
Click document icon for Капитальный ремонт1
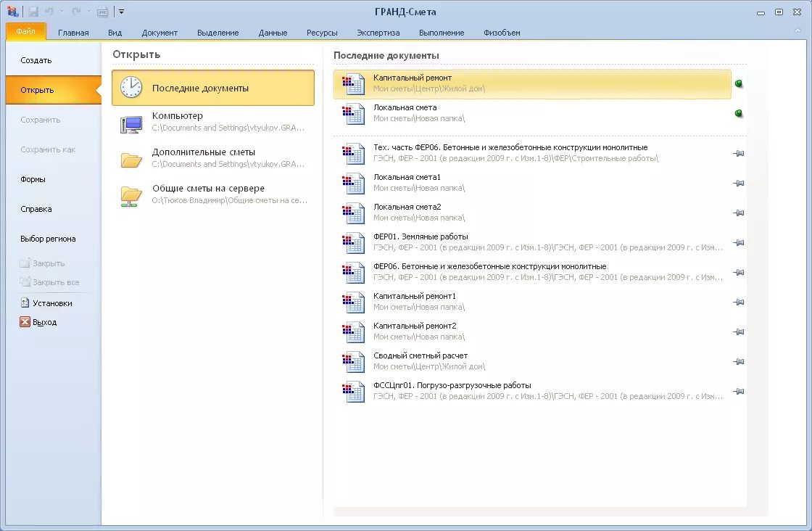(353, 302)
